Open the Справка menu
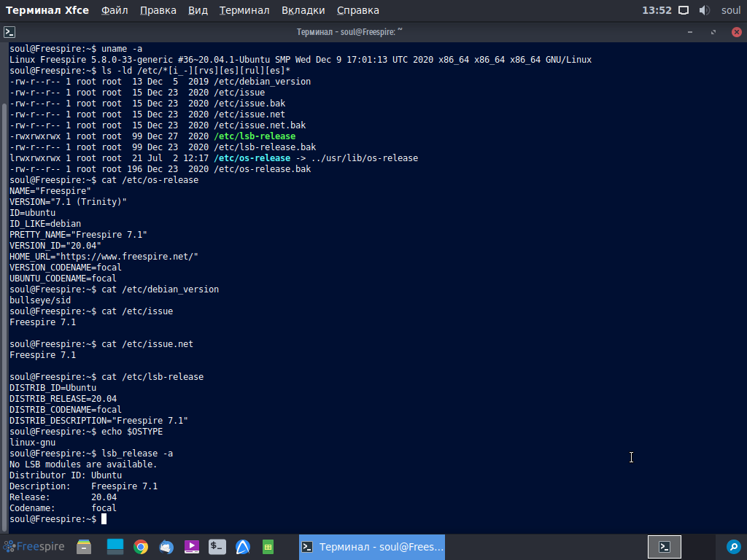The image size is (747, 560). click(357, 10)
